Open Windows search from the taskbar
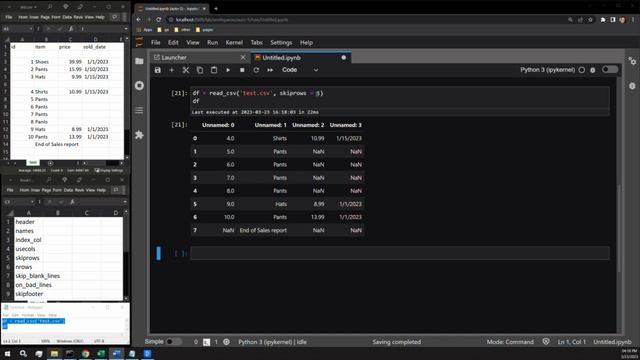640x360 pixels. click(23, 353)
